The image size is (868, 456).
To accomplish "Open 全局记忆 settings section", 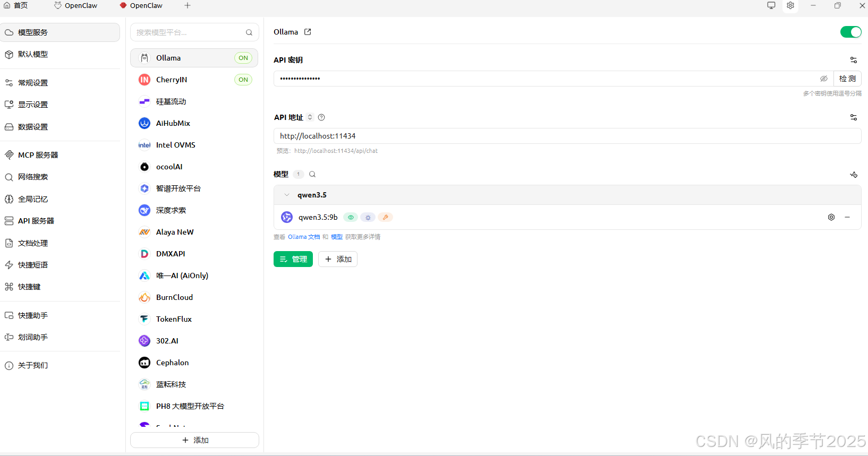I will (60, 199).
